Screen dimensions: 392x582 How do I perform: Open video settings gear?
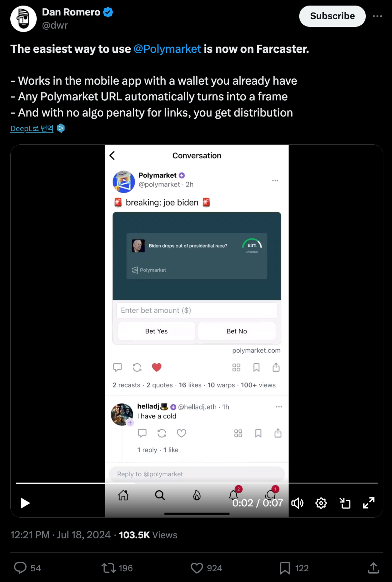pos(321,503)
